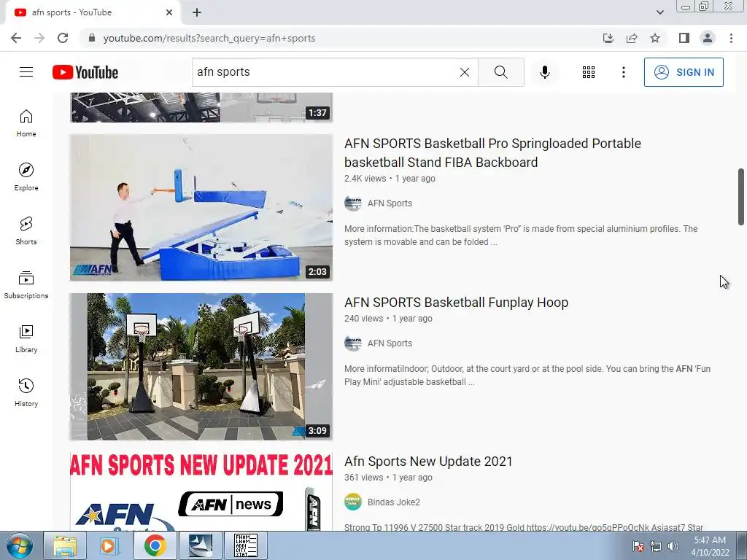The width and height of the screenshot is (747, 560).
Task: Open the Pro Springloaded Portable video thumbnail
Action: coord(201,208)
